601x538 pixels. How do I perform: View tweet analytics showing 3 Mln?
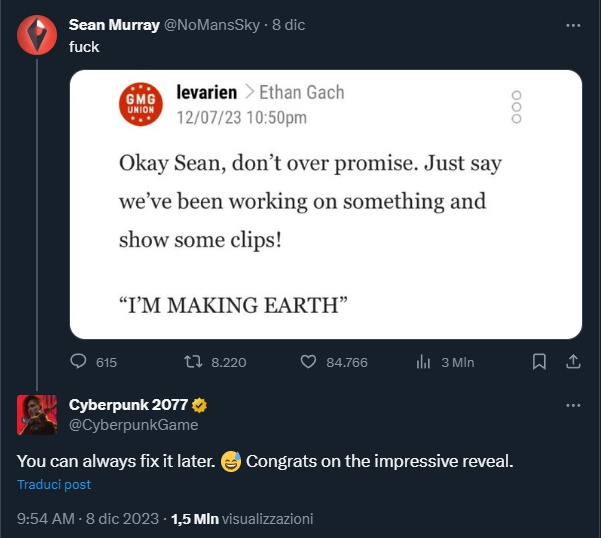[422, 362]
